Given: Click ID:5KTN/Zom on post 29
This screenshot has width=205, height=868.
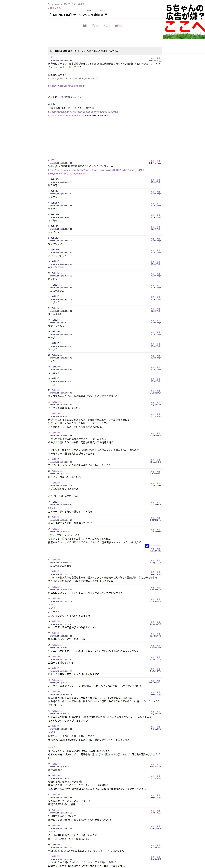Looking at the screenshot, I should [x=155, y=520].
